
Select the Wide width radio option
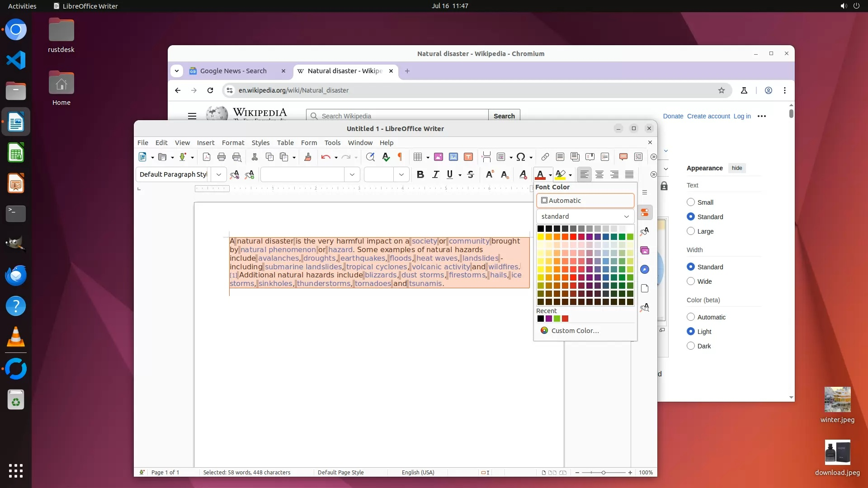pyautogui.click(x=690, y=281)
